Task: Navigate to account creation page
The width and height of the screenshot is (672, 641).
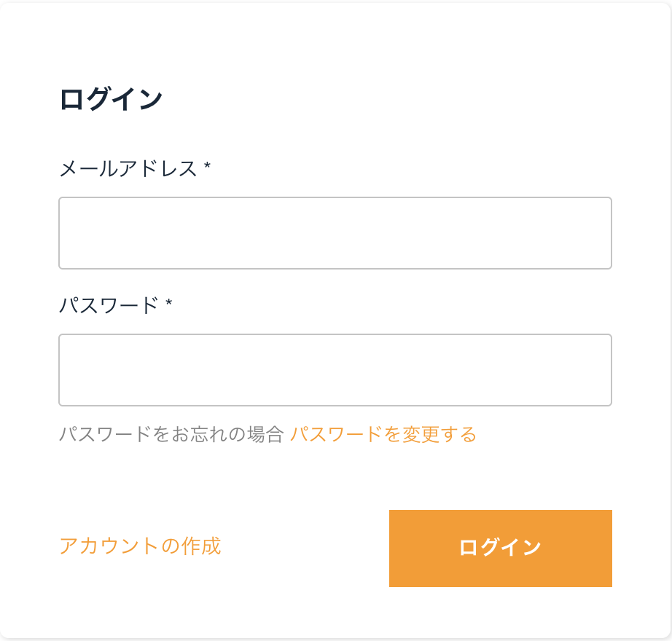Action: (141, 546)
